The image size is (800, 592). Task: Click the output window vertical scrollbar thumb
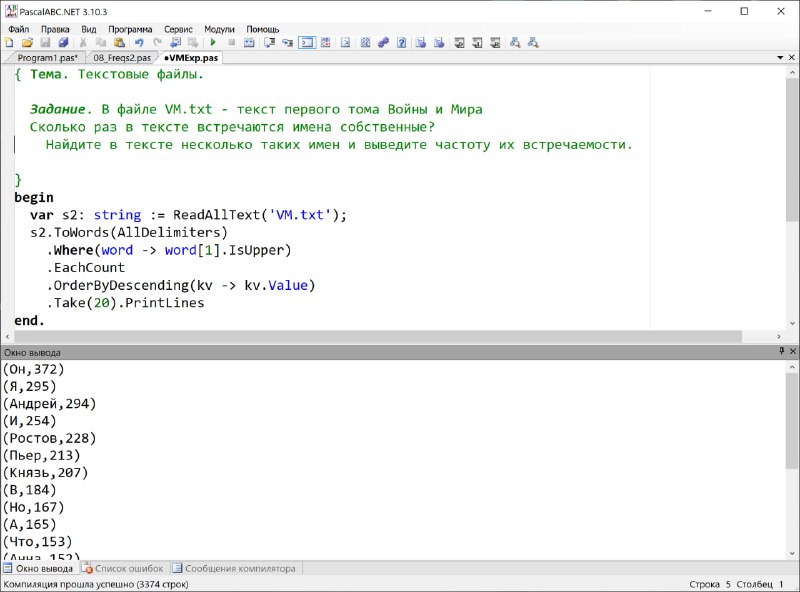[x=792, y=422]
